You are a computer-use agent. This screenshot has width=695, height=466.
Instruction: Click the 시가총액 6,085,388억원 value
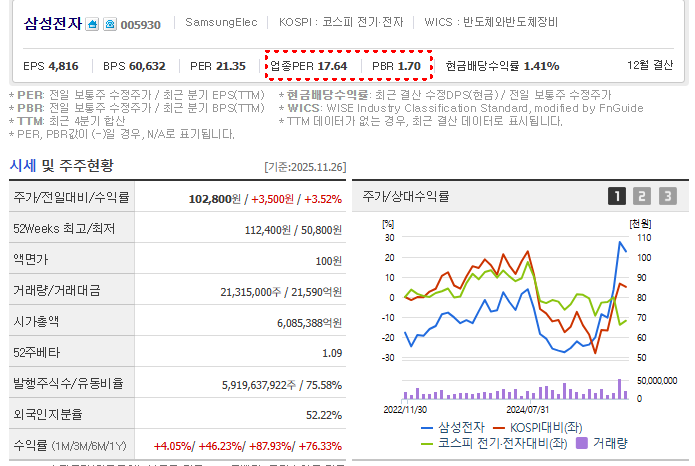pyautogui.click(x=309, y=323)
